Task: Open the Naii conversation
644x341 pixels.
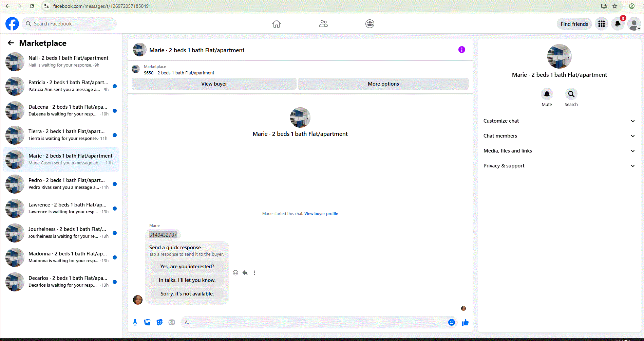Action: tap(61, 61)
